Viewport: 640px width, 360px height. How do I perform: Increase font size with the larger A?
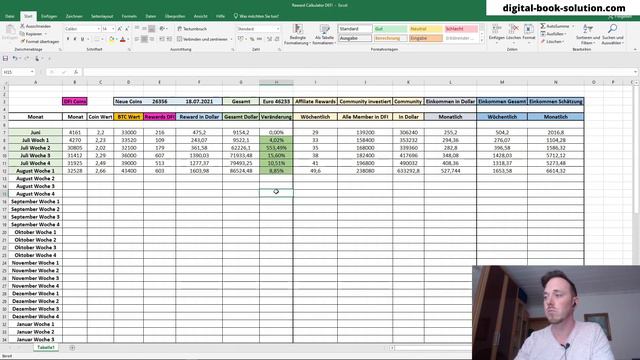point(120,29)
